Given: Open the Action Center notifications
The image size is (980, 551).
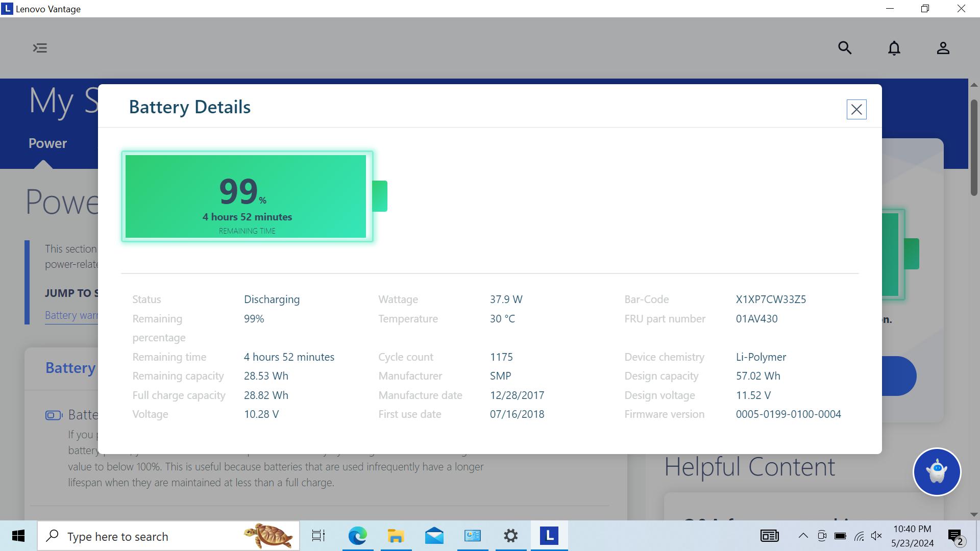Looking at the screenshot, I should tap(955, 536).
